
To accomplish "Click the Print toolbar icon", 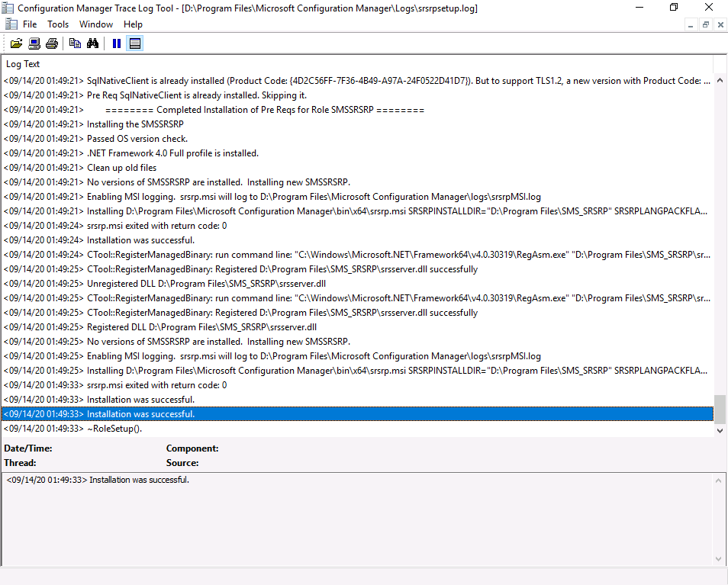I will [52, 43].
